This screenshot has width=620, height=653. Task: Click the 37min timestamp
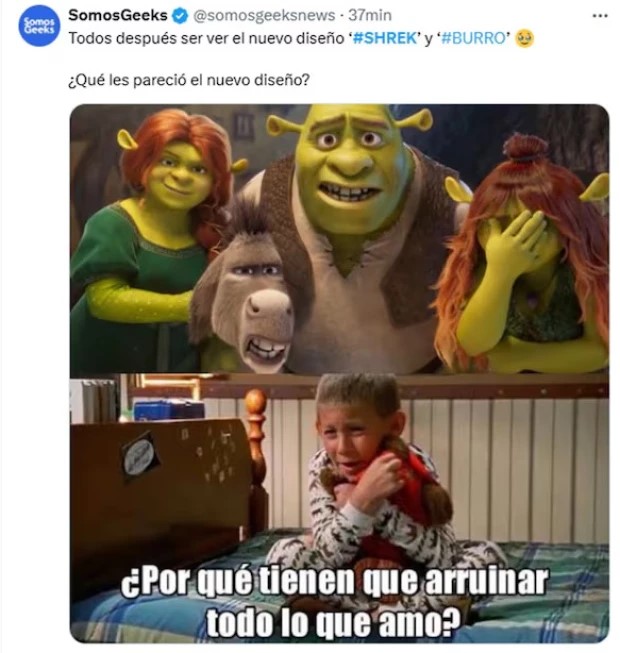pos(370,15)
